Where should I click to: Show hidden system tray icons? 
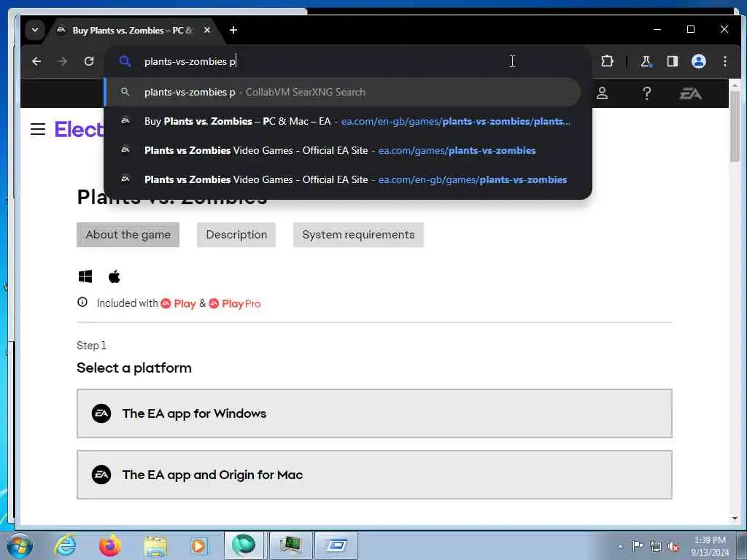click(620, 546)
